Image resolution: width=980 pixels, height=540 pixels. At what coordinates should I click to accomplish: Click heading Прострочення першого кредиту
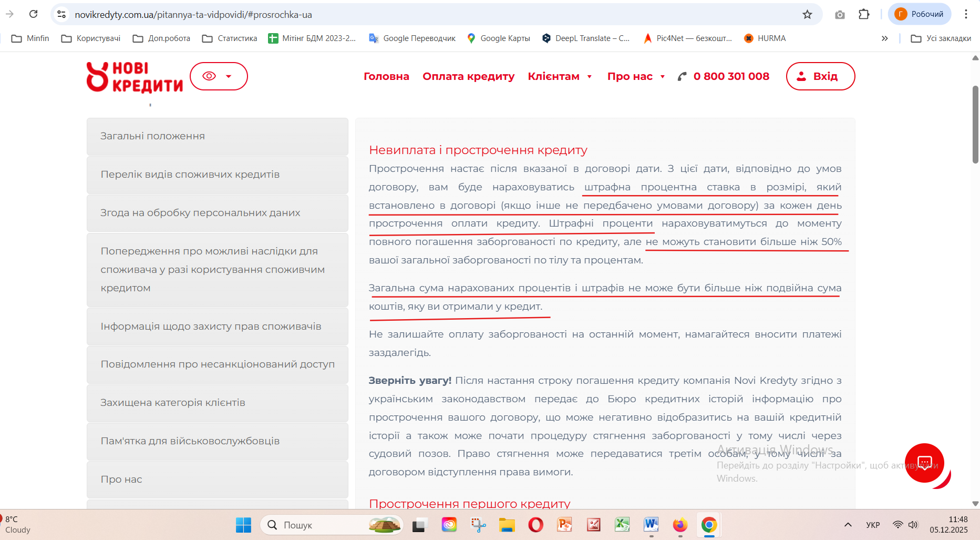pos(470,504)
